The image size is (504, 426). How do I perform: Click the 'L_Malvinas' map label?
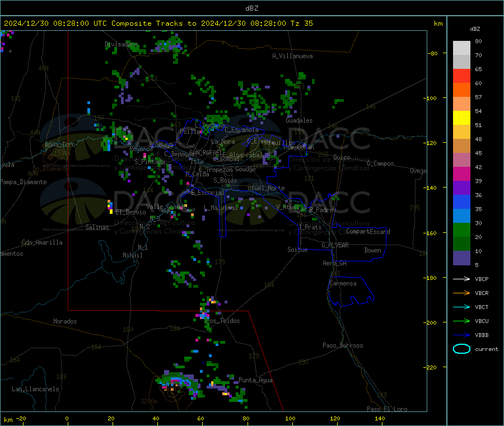(221, 208)
